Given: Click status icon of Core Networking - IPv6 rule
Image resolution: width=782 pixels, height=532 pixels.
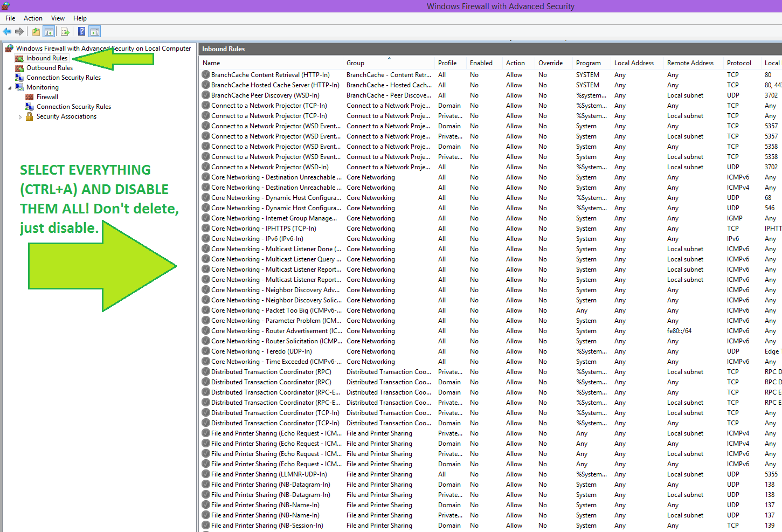Looking at the screenshot, I should [206, 239].
